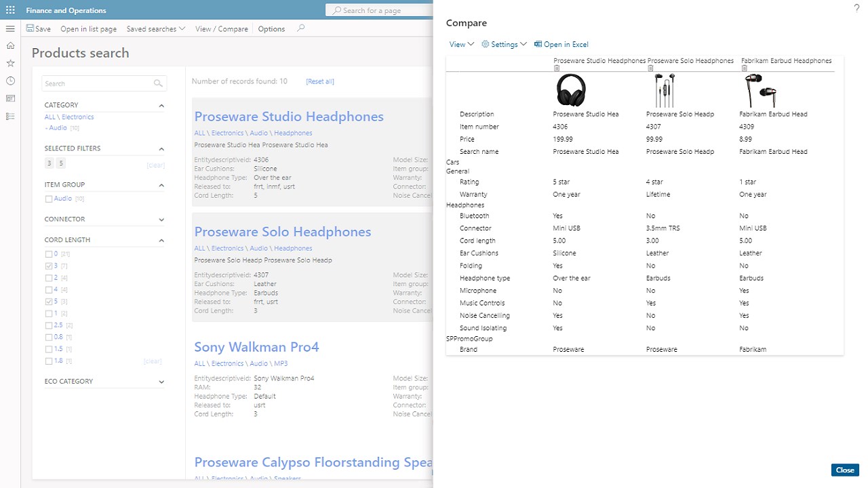Uncheck cord length 3 checkbox
The width and height of the screenshot is (868, 488).
click(49, 266)
